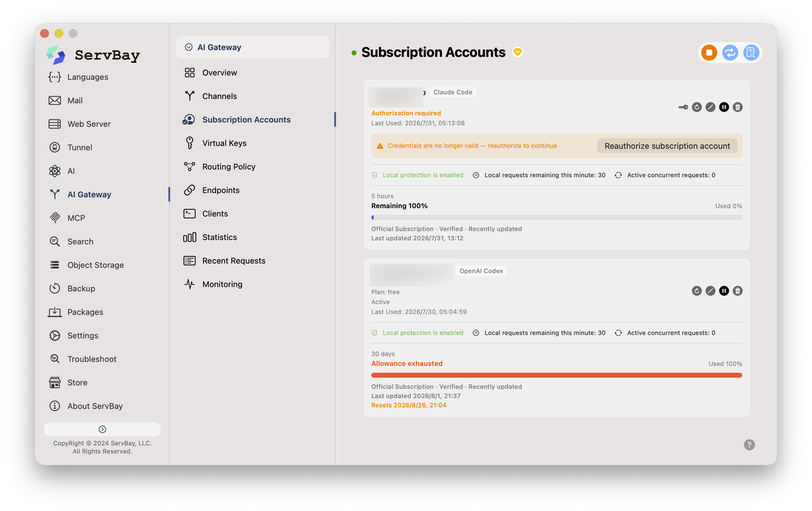This screenshot has width=812, height=511.
Task: Open the Search sidebar icon
Action: (x=55, y=241)
